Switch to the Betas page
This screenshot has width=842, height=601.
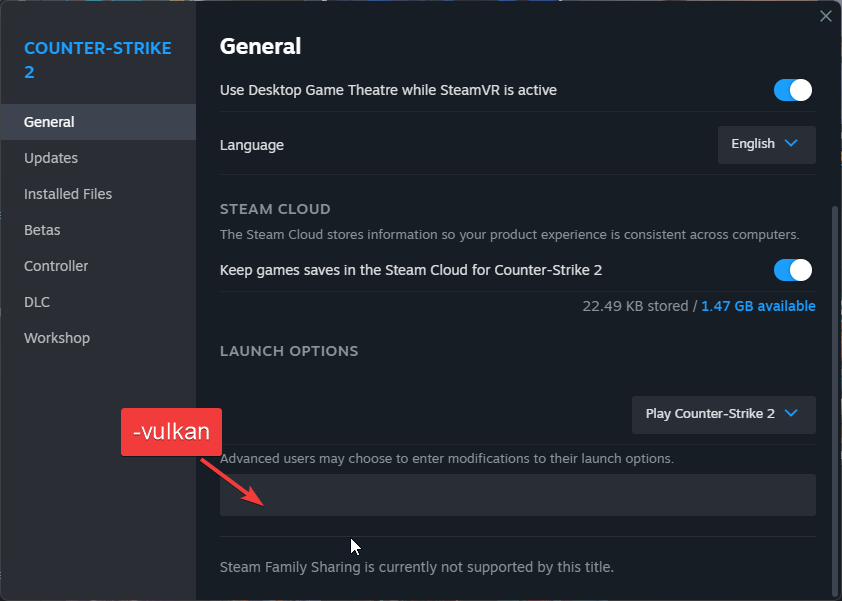click(42, 230)
